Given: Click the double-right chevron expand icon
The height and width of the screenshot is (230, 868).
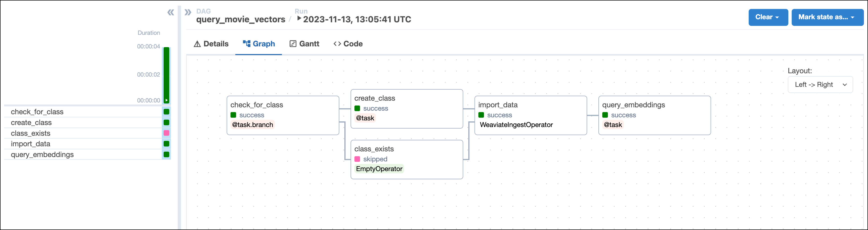Looking at the screenshot, I should point(188,13).
